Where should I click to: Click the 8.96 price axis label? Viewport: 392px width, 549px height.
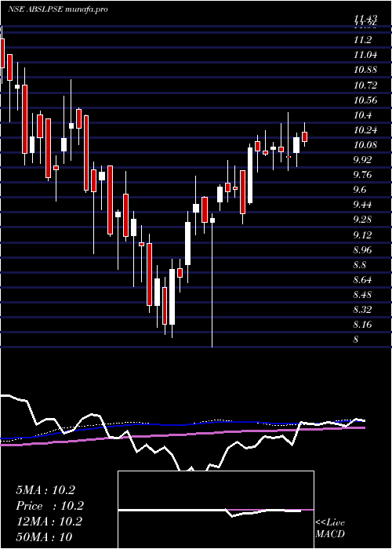pos(363,250)
